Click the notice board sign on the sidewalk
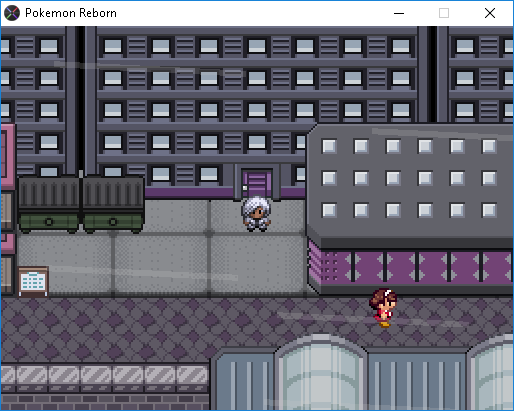The height and width of the screenshot is (411, 514). pos(33,281)
